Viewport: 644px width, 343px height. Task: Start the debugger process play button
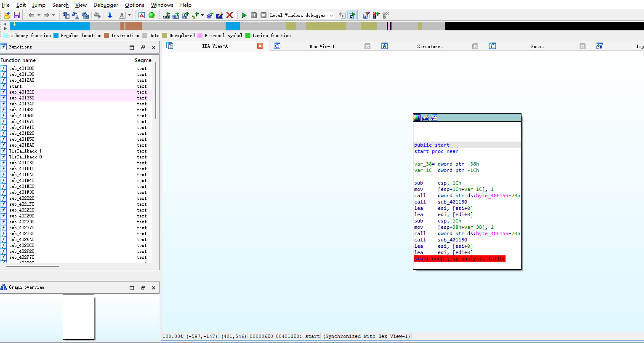(x=244, y=15)
